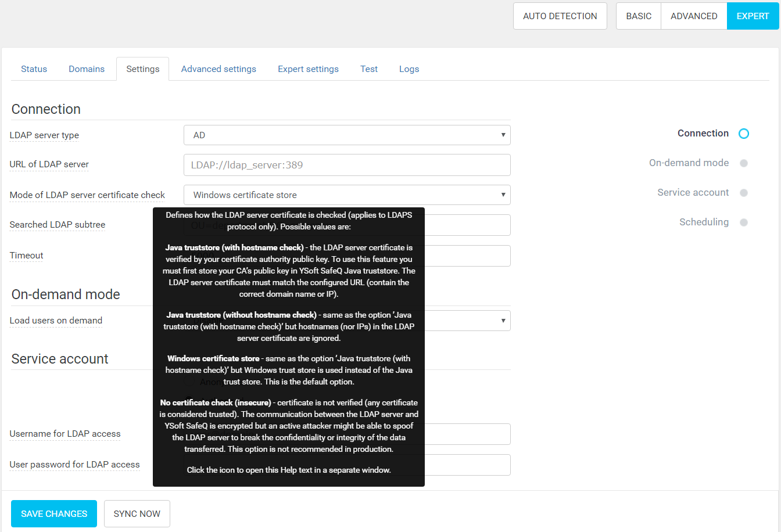The width and height of the screenshot is (781, 532).
Task: Click the dot next to On-demand mode
Action: [743, 163]
